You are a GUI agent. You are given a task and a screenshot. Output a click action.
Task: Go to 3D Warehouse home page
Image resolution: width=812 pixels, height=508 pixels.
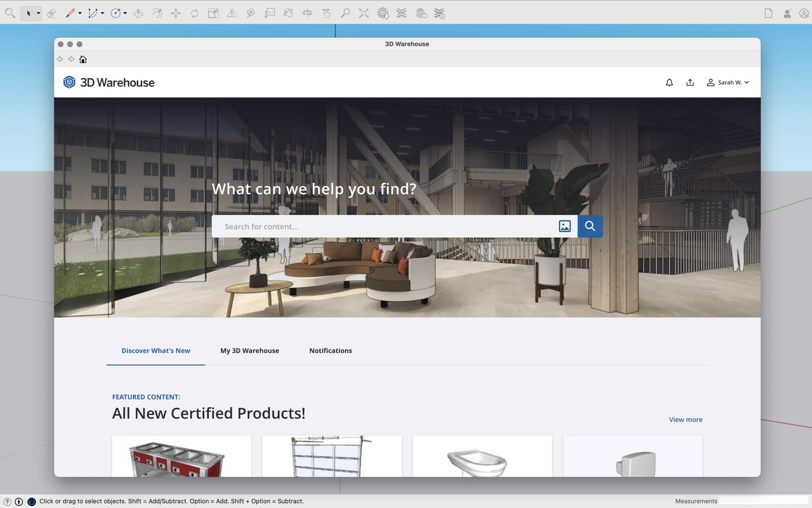point(83,59)
